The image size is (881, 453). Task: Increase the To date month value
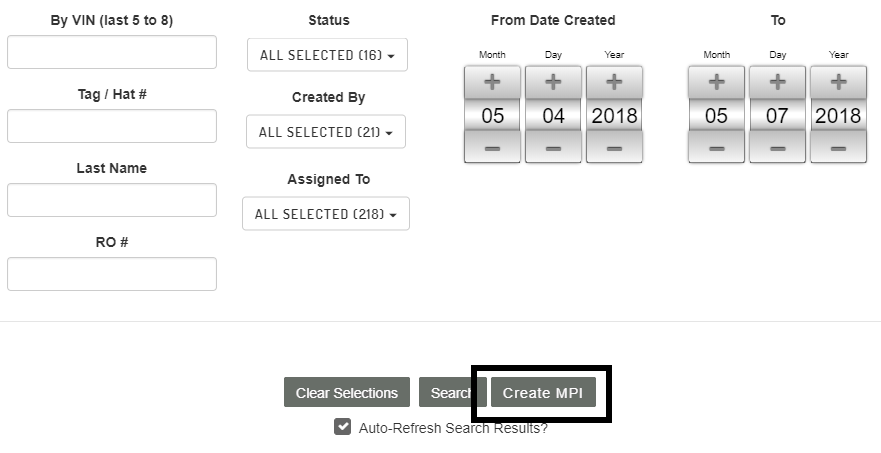(x=716, y=82)
